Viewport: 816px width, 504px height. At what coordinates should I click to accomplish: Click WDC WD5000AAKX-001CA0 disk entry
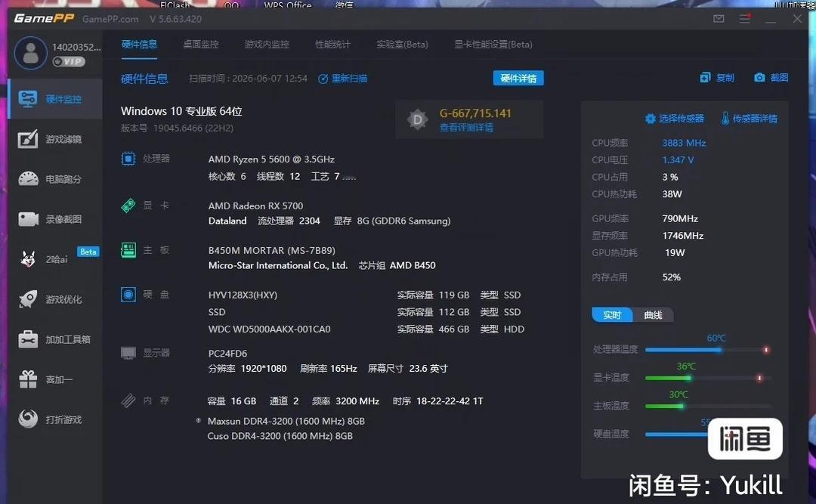point(269,329)
